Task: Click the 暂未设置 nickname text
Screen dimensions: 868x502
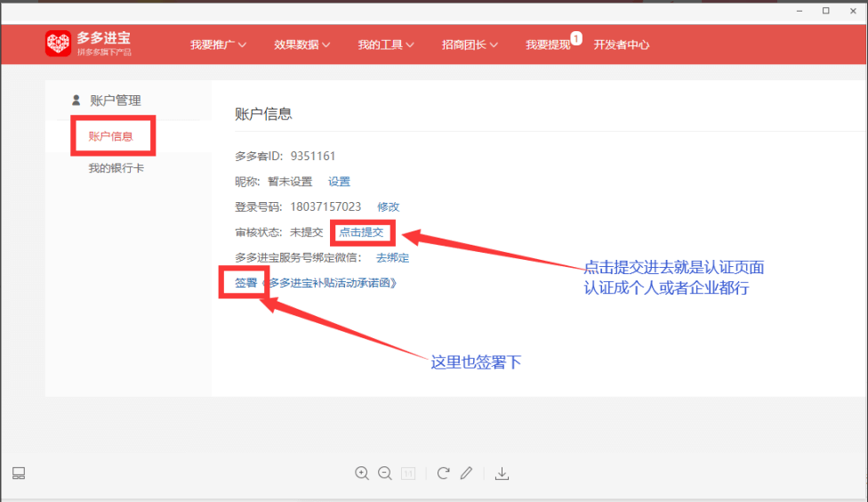Action: pyautogui.click(x=290, y=182)
